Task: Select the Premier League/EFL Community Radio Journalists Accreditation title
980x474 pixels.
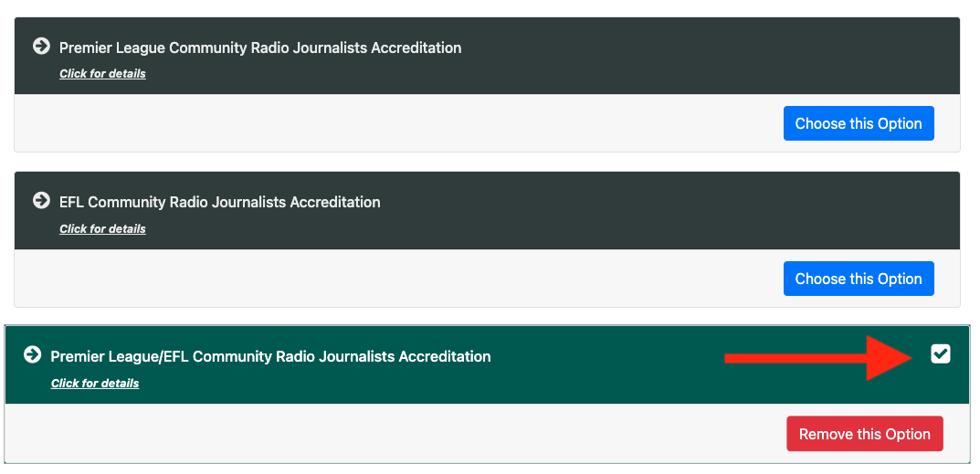Action: pyautogui.click(x=270, y=357)
